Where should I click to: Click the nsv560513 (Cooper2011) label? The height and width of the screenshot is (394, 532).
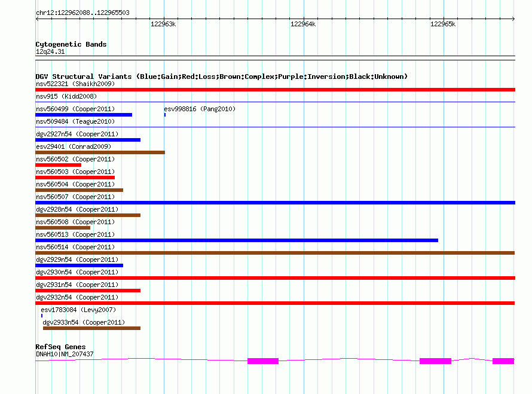[x=75, y=234]
